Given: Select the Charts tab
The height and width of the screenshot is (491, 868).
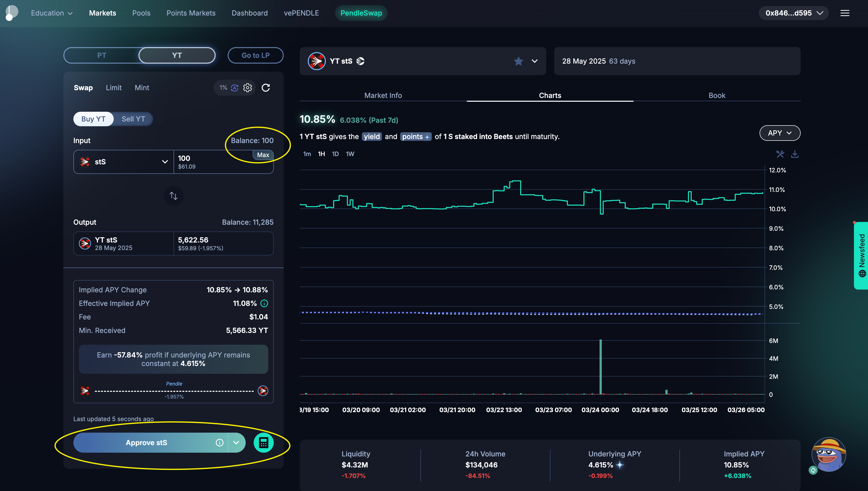Looking at the screenshot, I should click(x=550, y=95).
